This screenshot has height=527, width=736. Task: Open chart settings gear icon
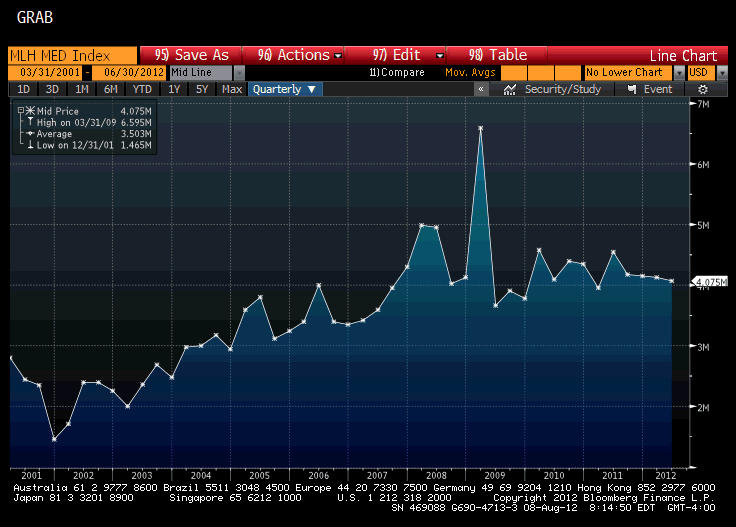703,89
